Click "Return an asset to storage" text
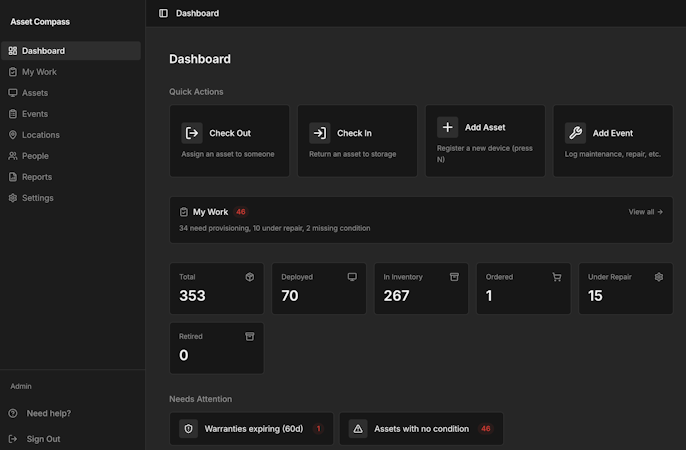 [x=353, y=154]
